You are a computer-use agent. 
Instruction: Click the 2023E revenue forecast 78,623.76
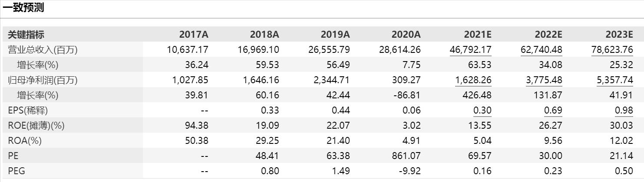pos(612,50)
